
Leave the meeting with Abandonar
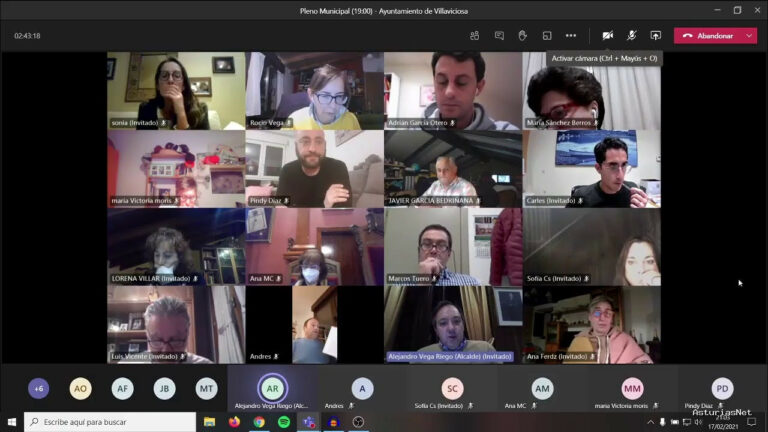(x=708, y=36)
